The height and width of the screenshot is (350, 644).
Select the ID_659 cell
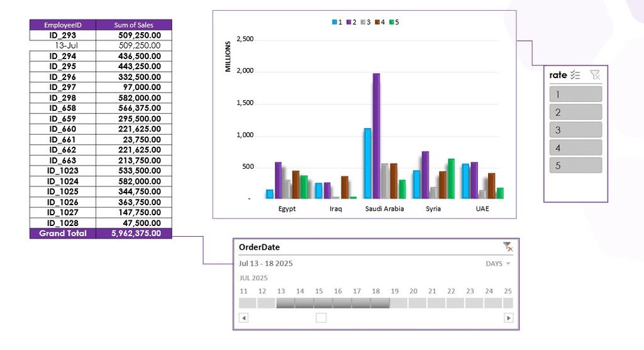coord(63,119)
